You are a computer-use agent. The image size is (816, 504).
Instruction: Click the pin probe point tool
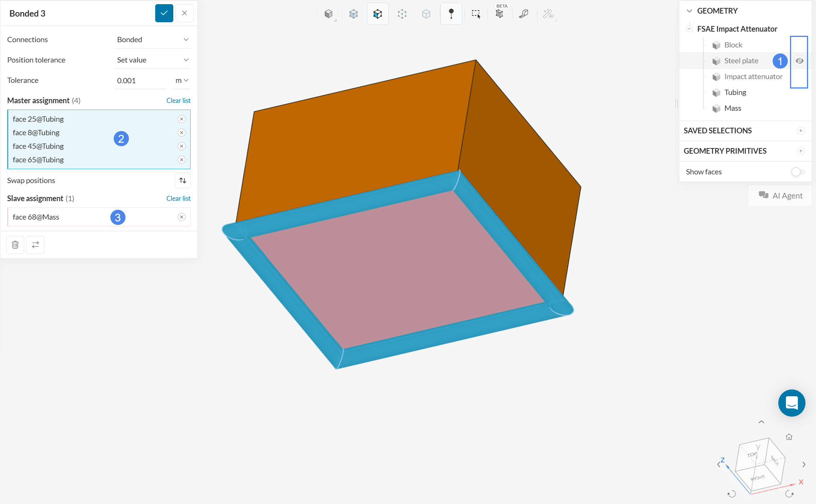(451, 14)
